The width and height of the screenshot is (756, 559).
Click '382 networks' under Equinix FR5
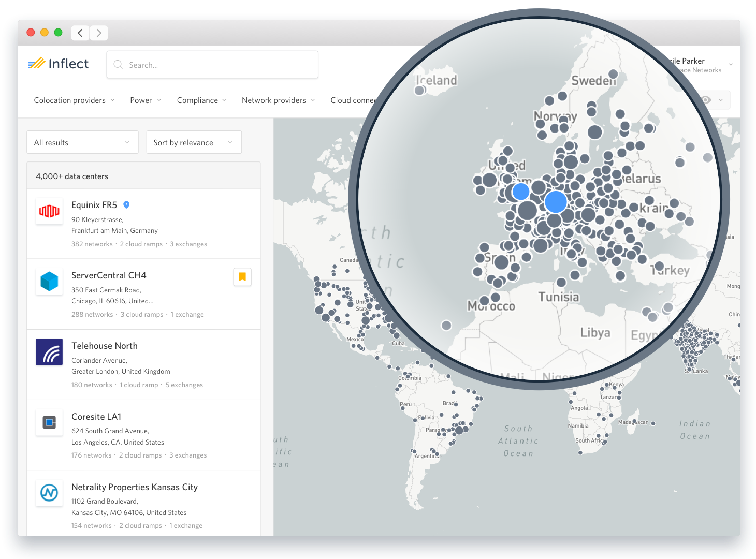[92, 244]
